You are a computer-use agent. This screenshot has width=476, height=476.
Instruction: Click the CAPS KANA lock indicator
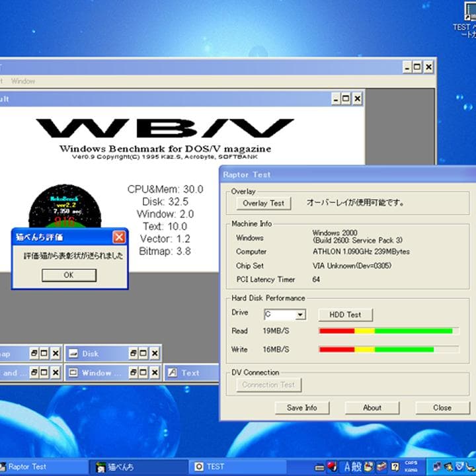coord(411,467)
